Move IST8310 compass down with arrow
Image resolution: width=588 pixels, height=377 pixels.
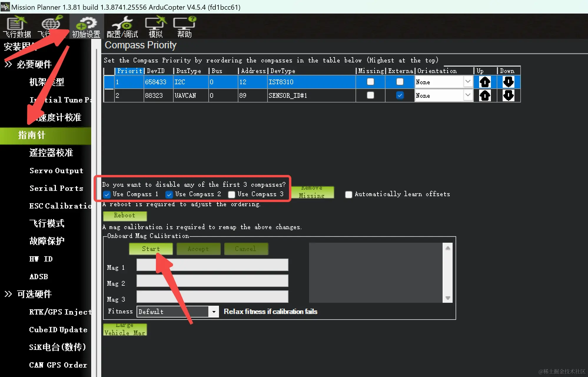coord(508,82)
